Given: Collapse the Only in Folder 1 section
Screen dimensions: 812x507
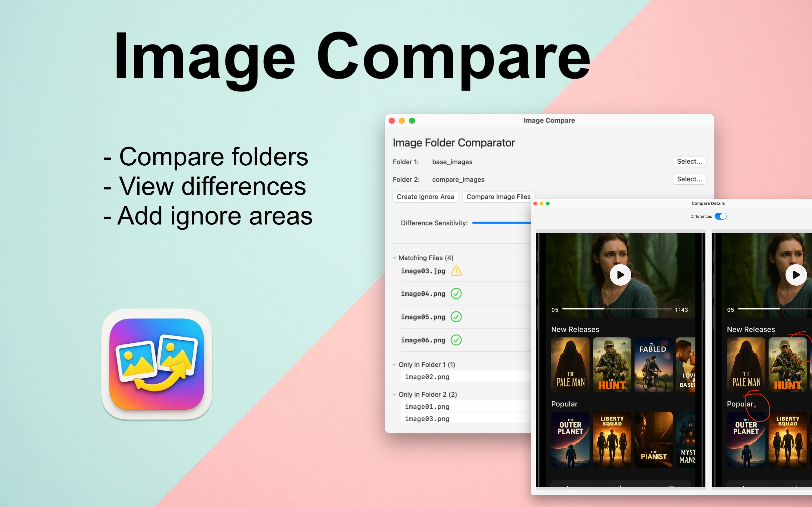Looking at the screenshot, I should click(395, 364).
